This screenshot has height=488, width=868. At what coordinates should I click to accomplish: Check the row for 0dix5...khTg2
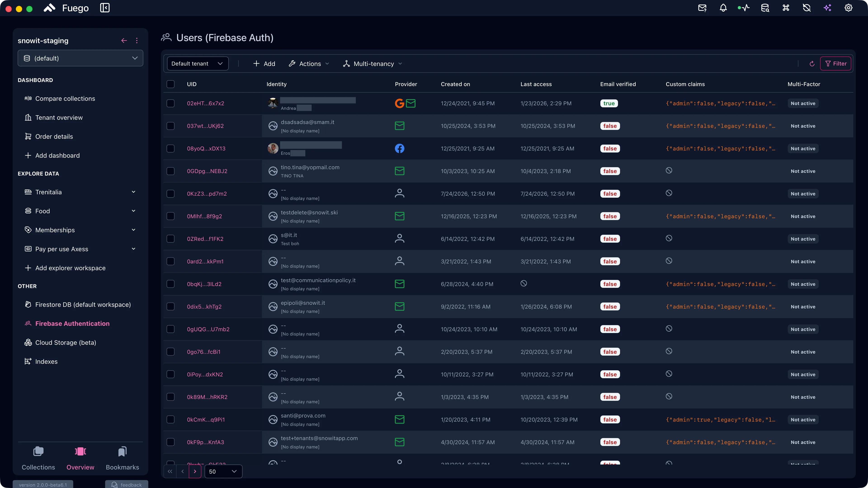[170, 306]
